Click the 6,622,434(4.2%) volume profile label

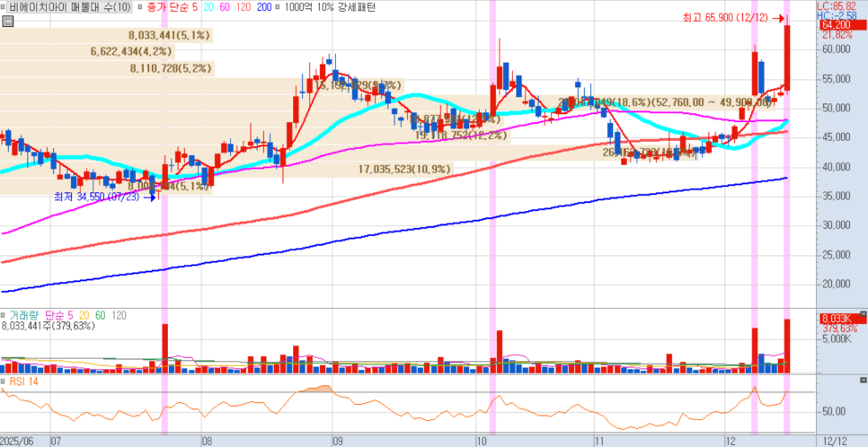(132, 52)
